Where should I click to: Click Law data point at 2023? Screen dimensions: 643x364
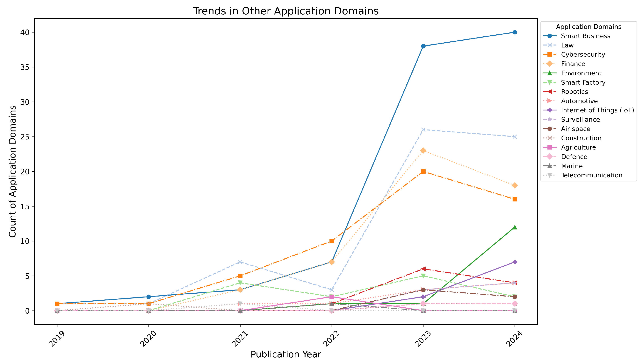(x=423, y=130)
